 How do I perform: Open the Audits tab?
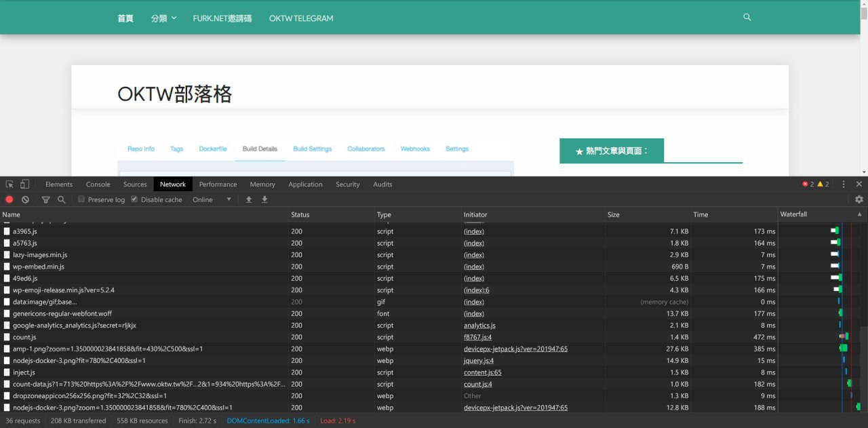(382, 184)
